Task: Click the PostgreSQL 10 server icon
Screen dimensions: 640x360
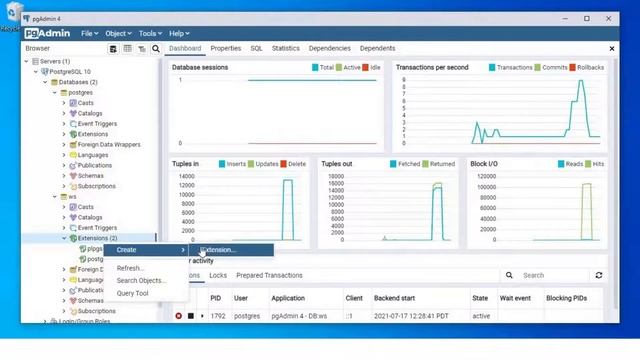Action: 45,72
